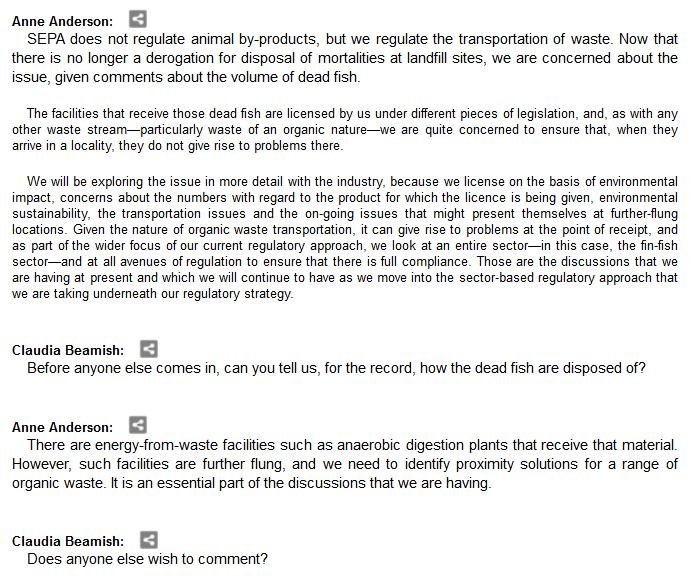The width and height of the screenshot is (697, 580).
Task: Click the last Claudia Beamish speaker name
Action: coord(68,541)
